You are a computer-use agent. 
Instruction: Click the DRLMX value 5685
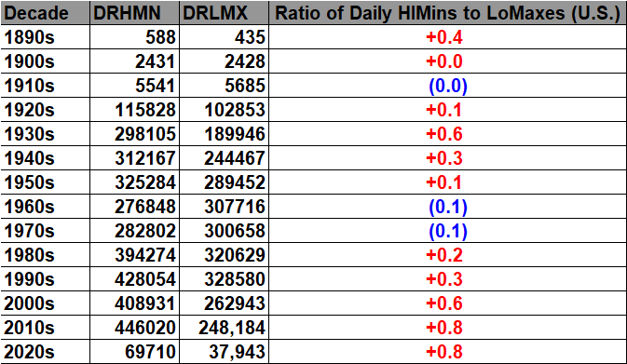(245, 86)
